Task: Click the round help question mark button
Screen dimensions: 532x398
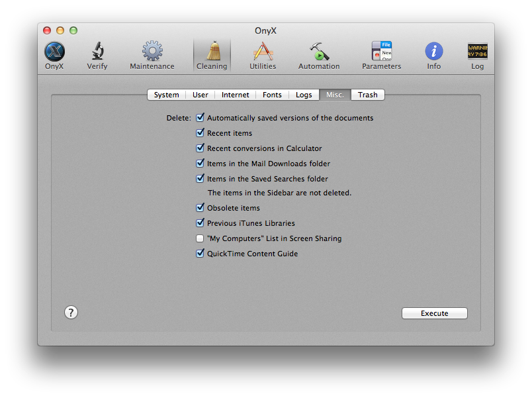Action: (x=71, y=313)
